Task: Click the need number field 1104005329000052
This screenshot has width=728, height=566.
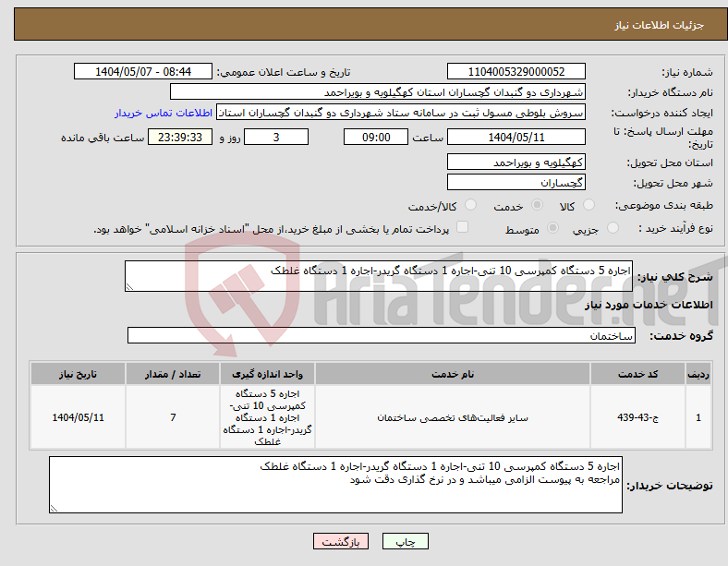Action: pos(516,71)
